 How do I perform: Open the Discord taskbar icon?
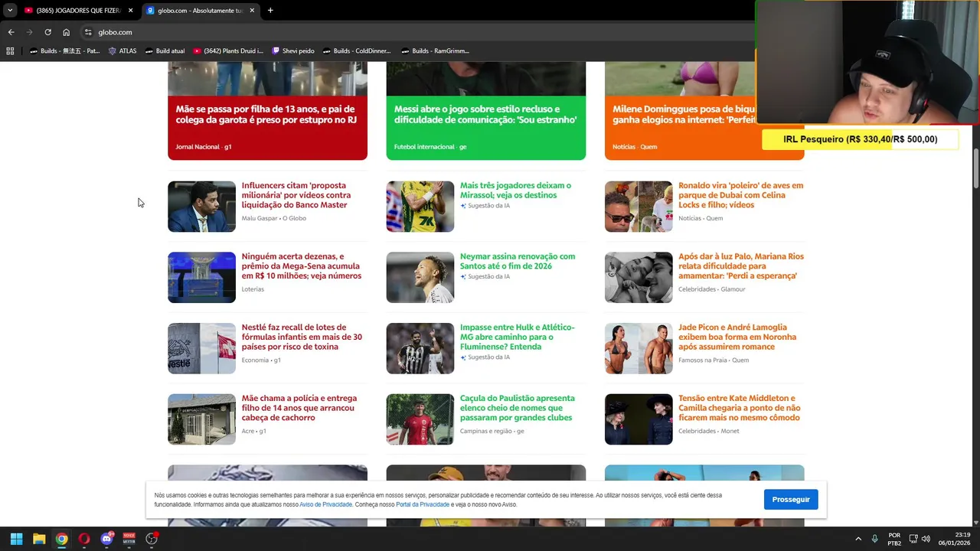click(106, 539)
